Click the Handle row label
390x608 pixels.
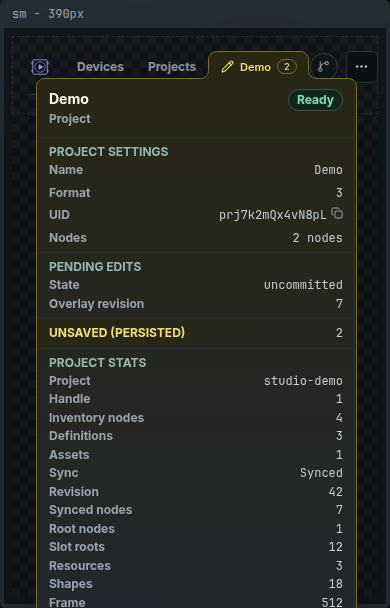click(x=69, y=399)
